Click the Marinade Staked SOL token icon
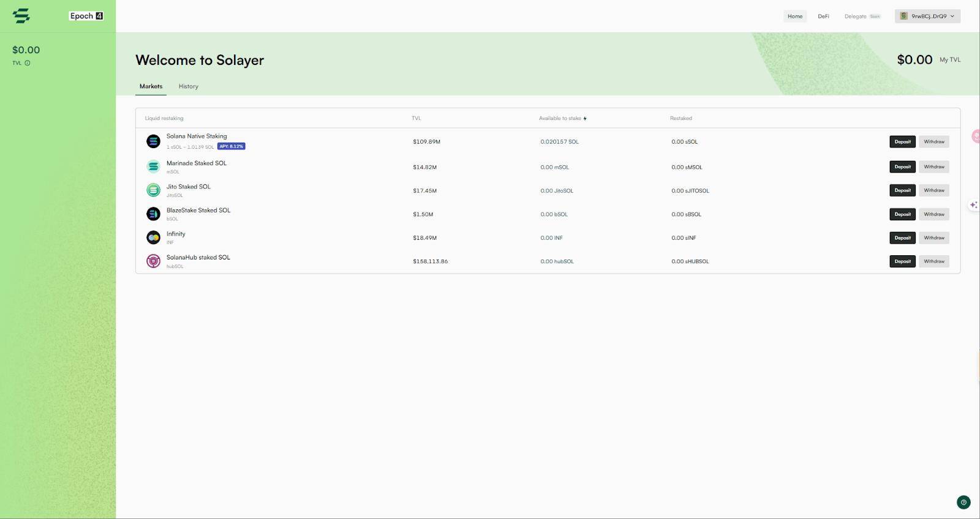 [153, 166]
